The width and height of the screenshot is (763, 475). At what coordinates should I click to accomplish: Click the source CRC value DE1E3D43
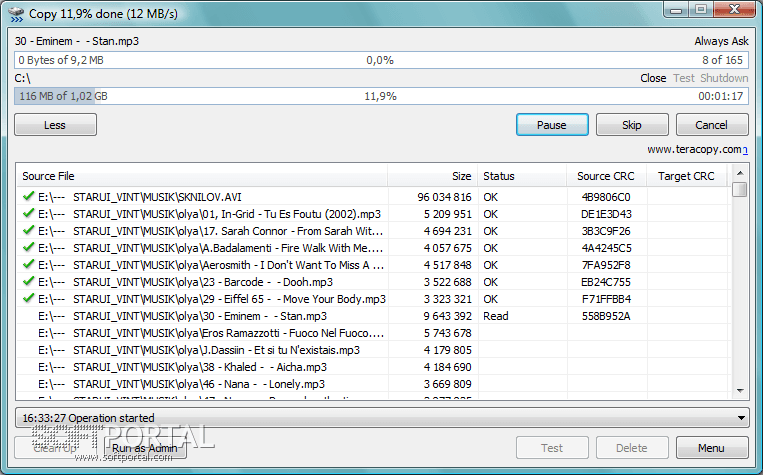[x=606, y=214]
